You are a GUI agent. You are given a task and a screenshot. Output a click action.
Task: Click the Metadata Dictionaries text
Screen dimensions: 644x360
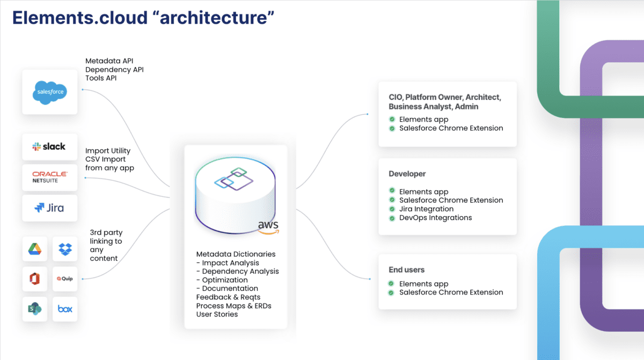coord(236,254)
